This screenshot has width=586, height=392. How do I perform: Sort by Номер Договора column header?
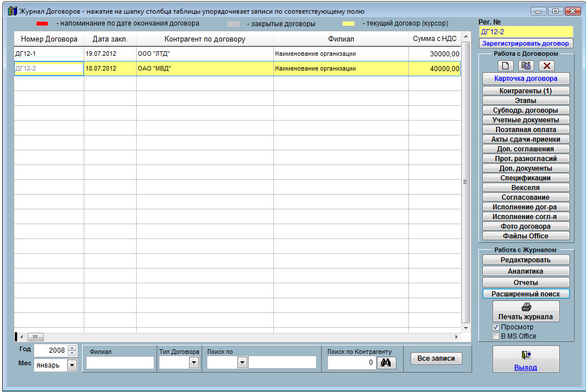[49, 39]
